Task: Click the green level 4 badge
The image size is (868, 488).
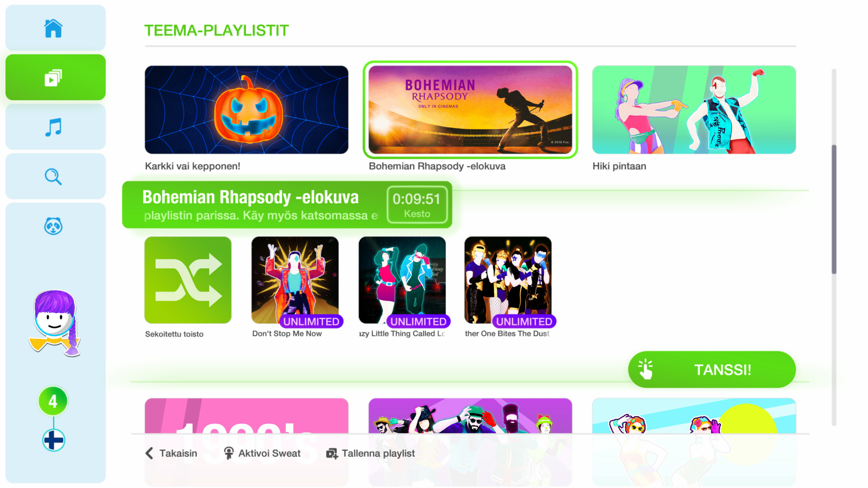Action: pos(53,401)
